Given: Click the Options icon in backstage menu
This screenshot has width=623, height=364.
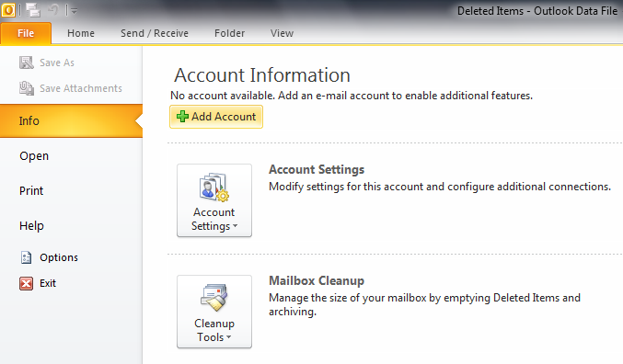Looking at the screenshot, I should 26,257.
